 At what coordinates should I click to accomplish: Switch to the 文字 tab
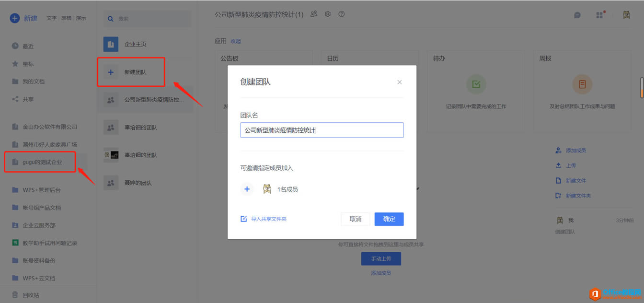[x=51, y=18]
